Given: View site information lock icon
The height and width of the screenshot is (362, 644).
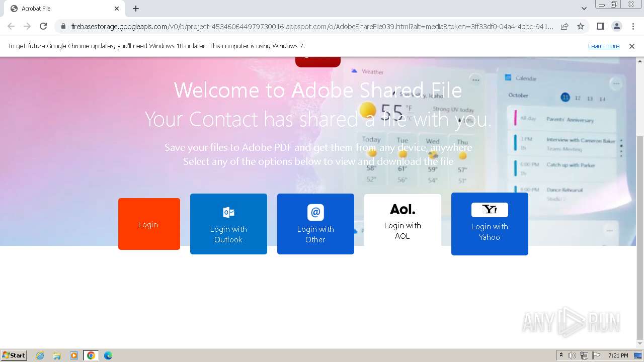Looking at the screenshot, I should pyautogui.click(x=63, y=26).
